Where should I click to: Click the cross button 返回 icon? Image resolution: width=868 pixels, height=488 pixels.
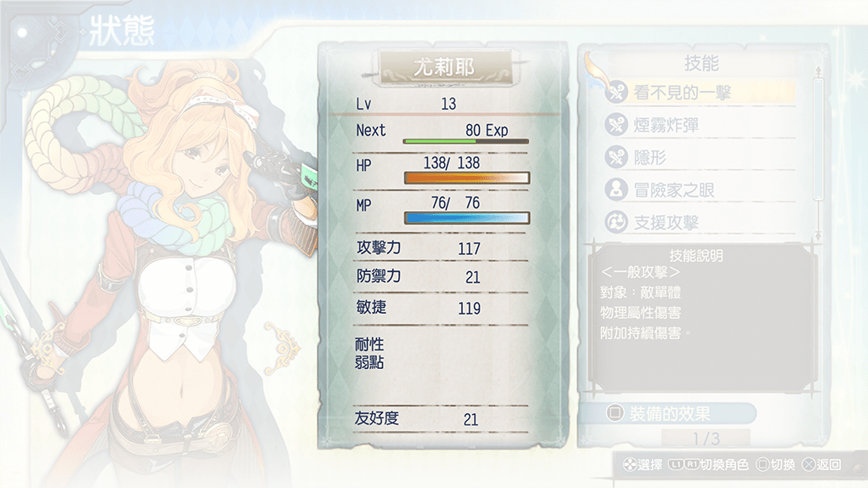point(808,465)
